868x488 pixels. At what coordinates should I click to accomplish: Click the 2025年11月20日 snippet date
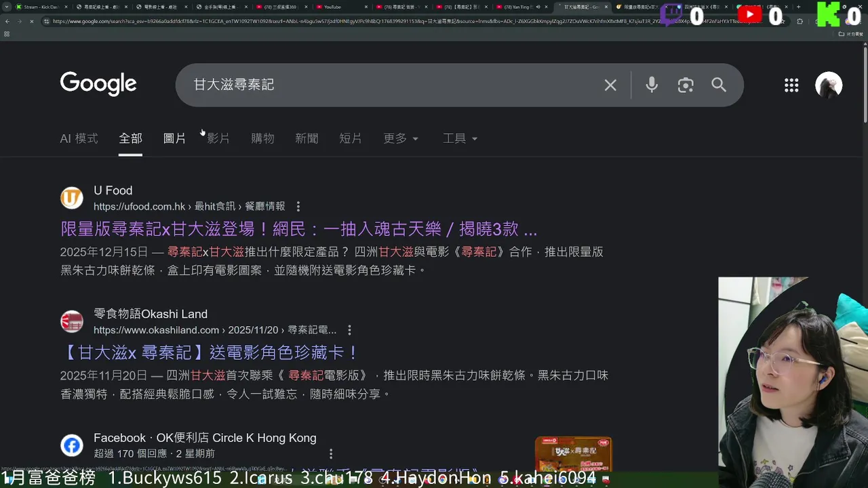tap(104, 375)
